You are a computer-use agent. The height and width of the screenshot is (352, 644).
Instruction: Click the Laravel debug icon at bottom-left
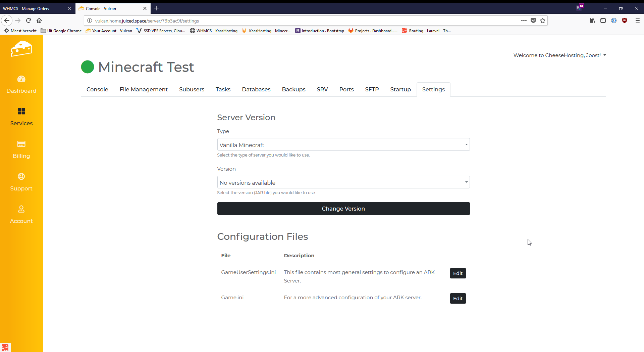[x=5, y=347]
